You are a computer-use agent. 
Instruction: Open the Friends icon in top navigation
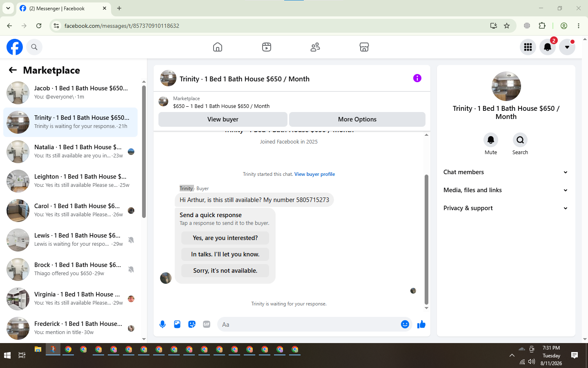(315, 47)
